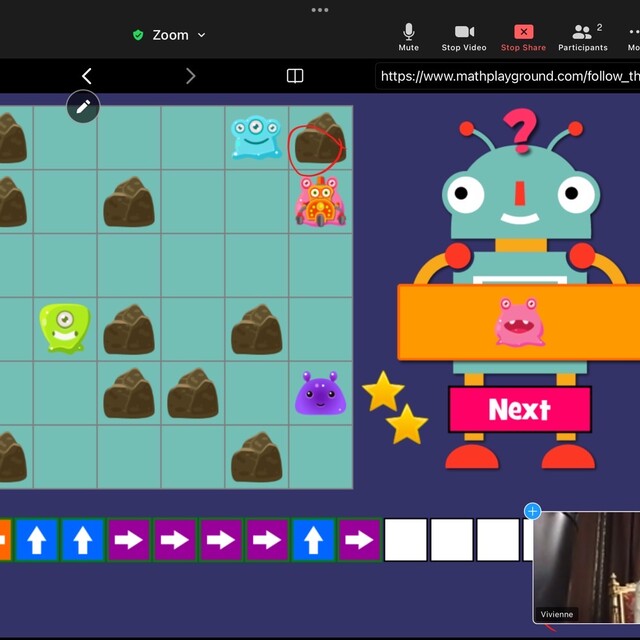640x640 pixels.
Task: Click the browser forward arrow
Action: (x=191, y=76)
